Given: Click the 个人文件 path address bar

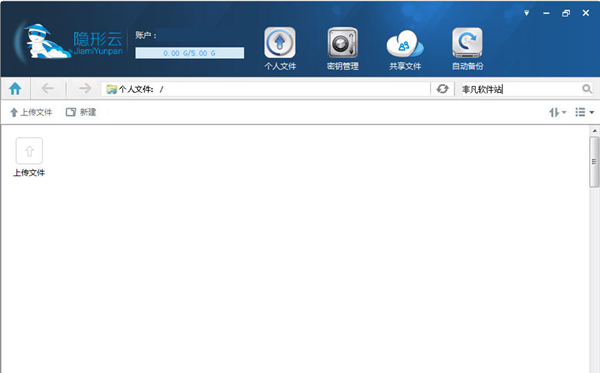Looking at the screenshot, I should (x=266, y=89).
